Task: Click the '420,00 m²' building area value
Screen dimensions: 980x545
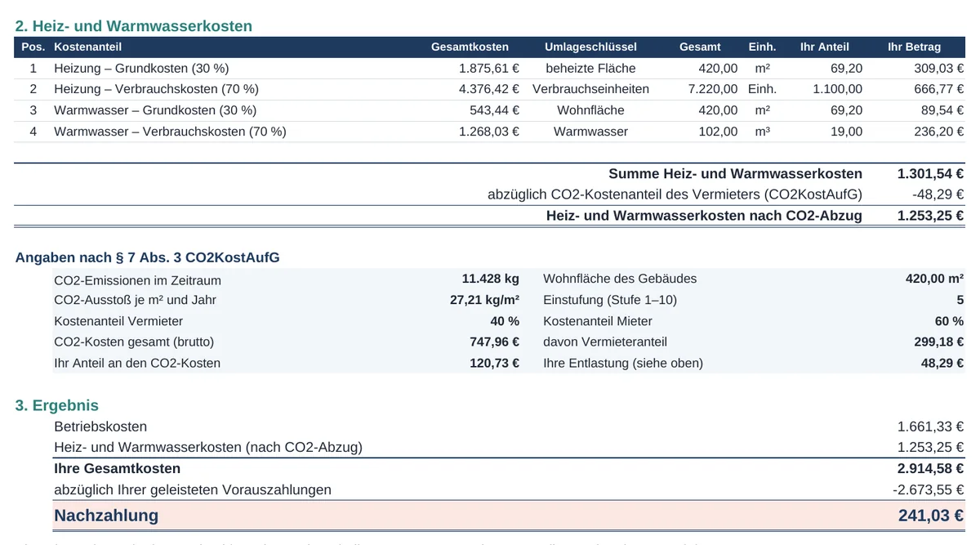Action: (x=934, y=279)
